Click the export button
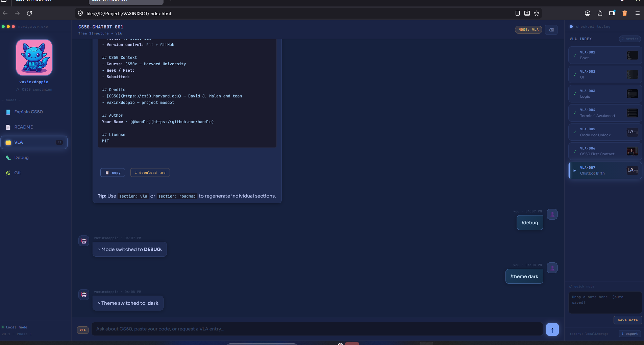 click(x=629, y=333)
